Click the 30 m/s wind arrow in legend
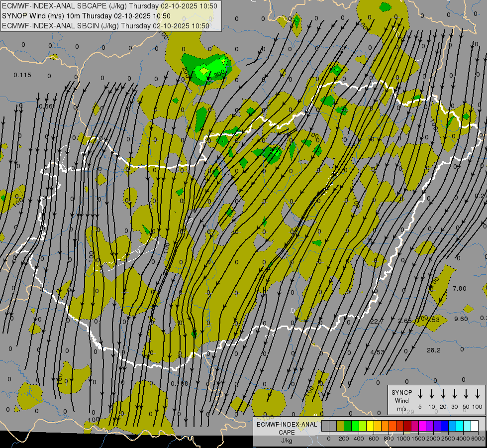This screenshot has width=487, height=448. point(455,394)
